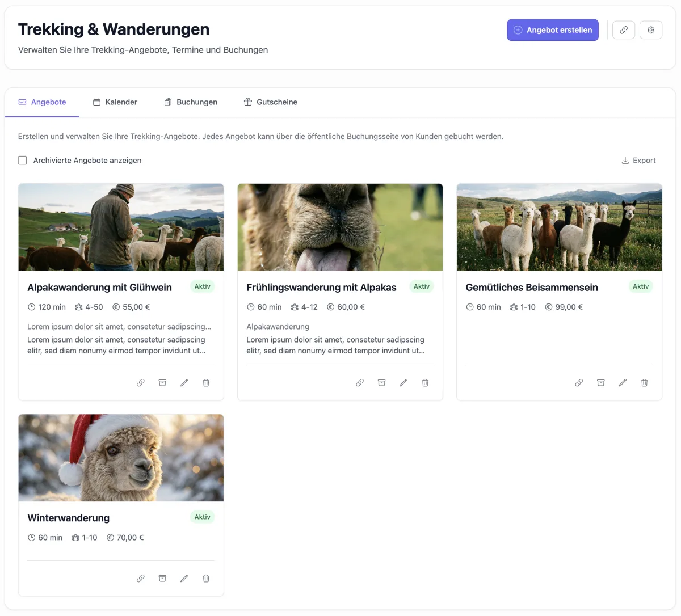Delete Gemütliches Beisammensein via trash icon
Viewport: 681px width, 616px height.
click(x=644, y=382)
